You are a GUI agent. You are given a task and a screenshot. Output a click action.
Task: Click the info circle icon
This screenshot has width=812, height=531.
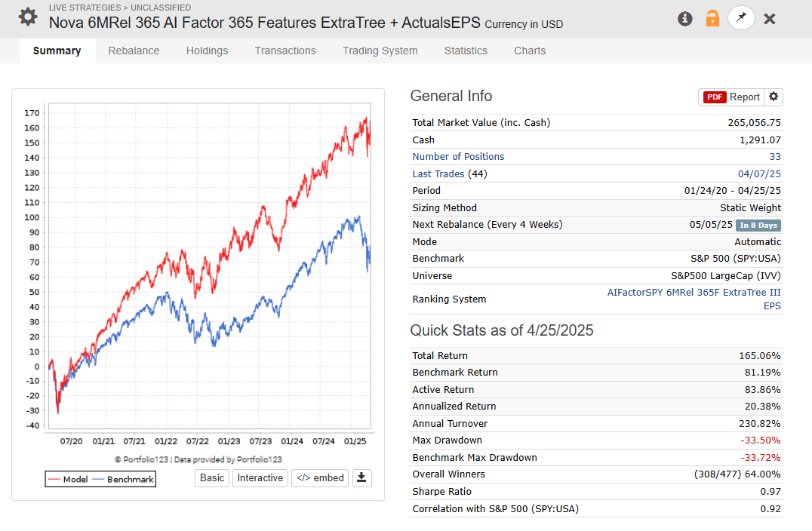pyautogui.click(x=684, y=19)
